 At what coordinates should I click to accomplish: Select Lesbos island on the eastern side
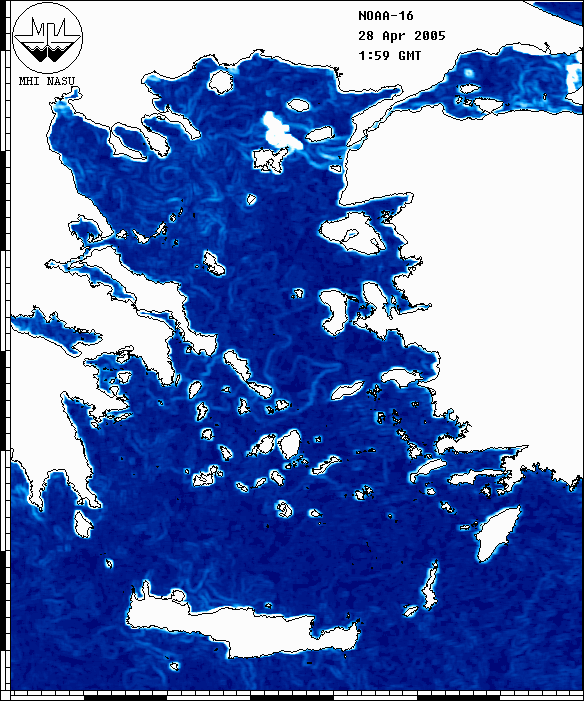click(x=353, y=233)
